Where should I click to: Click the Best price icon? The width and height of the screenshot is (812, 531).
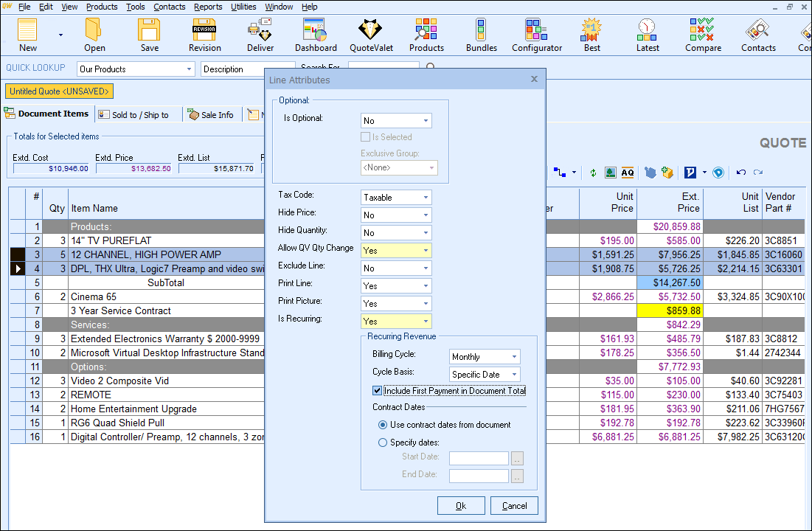591,35
